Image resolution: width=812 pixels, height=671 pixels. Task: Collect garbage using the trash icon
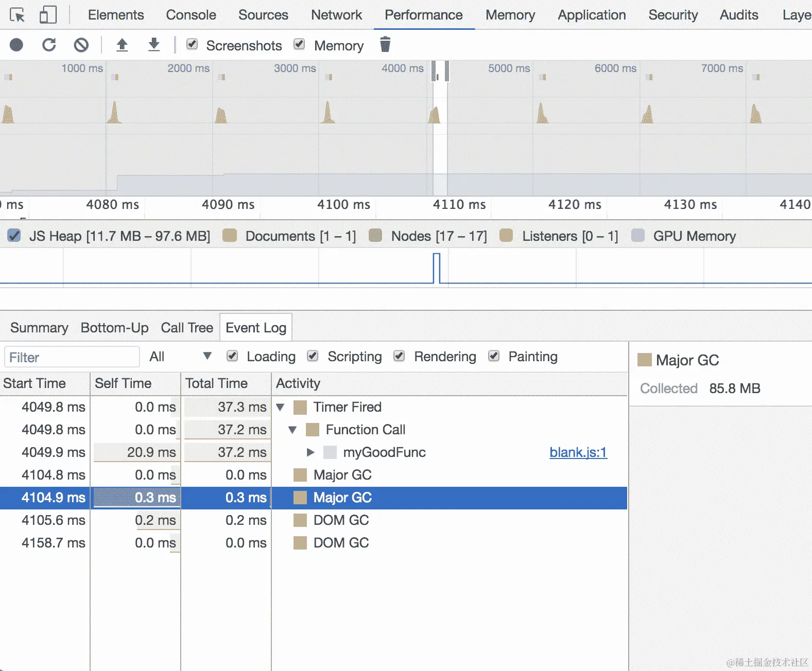pyautogui.click(x=385, y=45)
